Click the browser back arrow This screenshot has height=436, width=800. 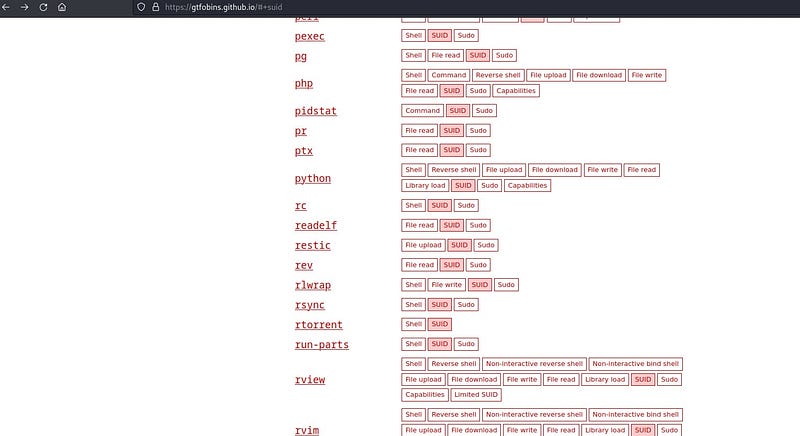(7, 7)
